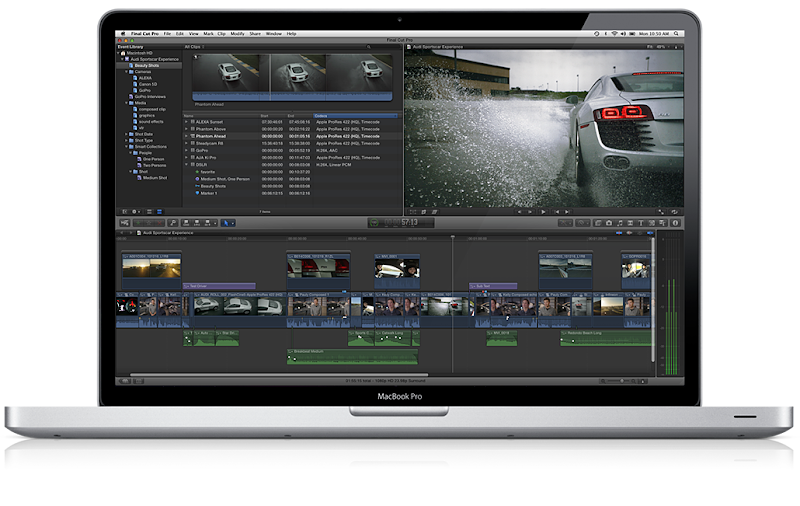This screenshot has height=506, width=800.
Task: Expand the Shot Type folder
Action: (x=127, y=140)
